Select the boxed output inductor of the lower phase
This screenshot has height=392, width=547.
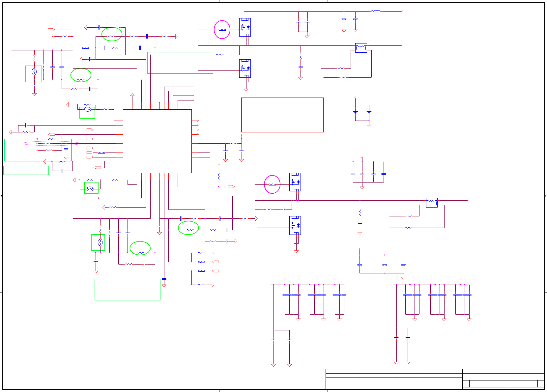(x=432, y=203)
